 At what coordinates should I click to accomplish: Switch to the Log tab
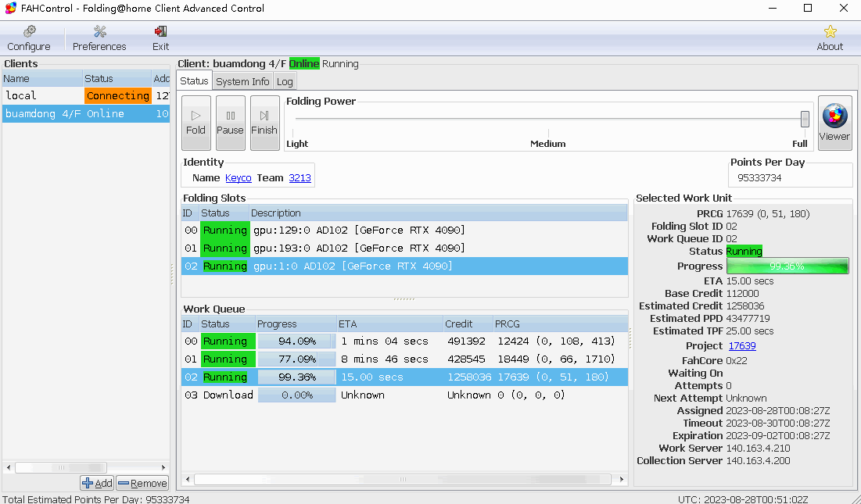tap(285, 82)
